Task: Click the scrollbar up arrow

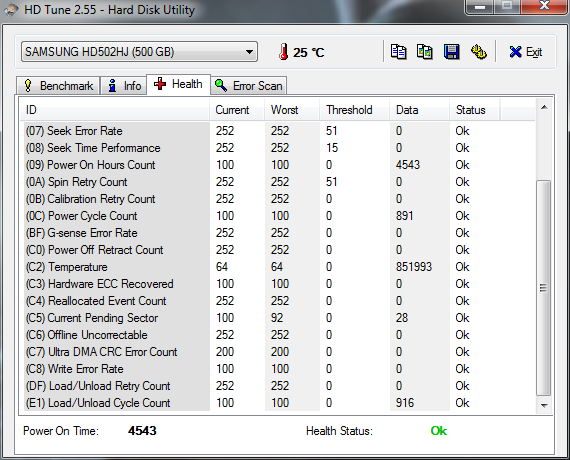Action: coord(544,107)
